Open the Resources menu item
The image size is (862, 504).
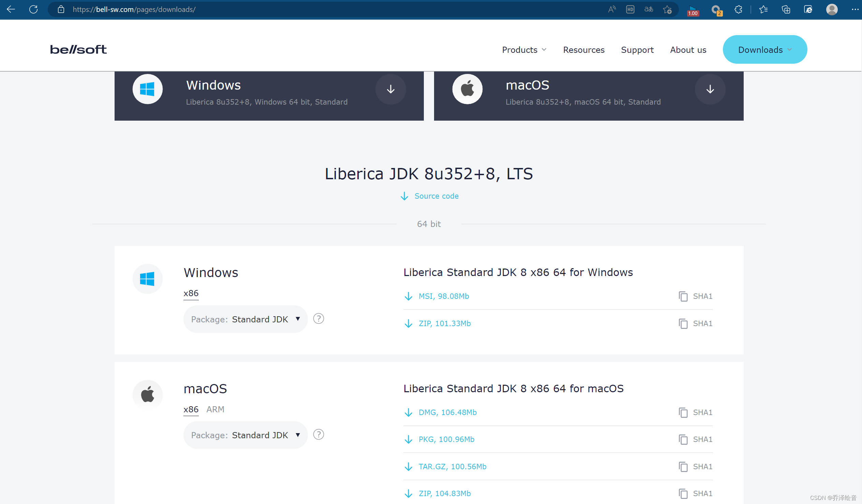pyautogui.click(x=583, y=50)
